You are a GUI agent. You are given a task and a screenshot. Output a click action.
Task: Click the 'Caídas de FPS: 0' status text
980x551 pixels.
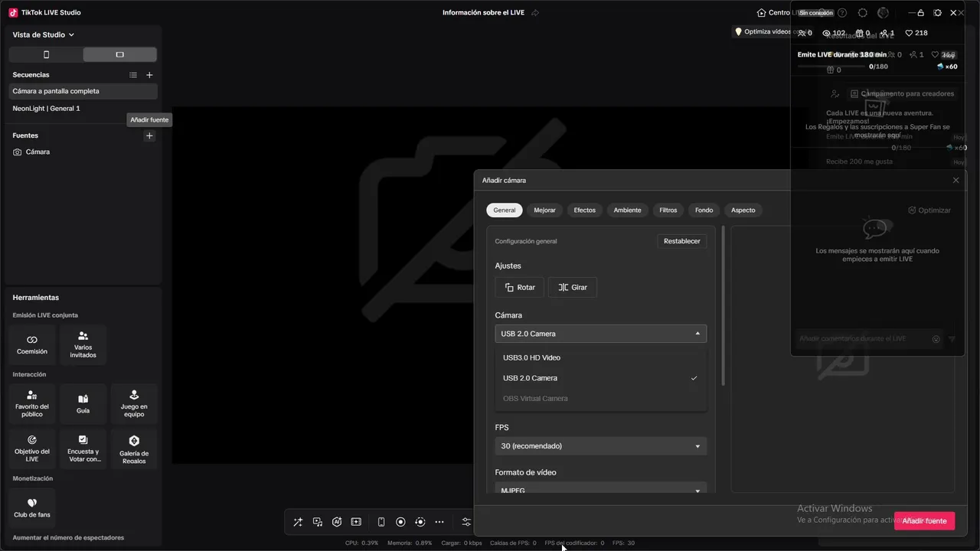pyautogui.click(x=513, y=543)
